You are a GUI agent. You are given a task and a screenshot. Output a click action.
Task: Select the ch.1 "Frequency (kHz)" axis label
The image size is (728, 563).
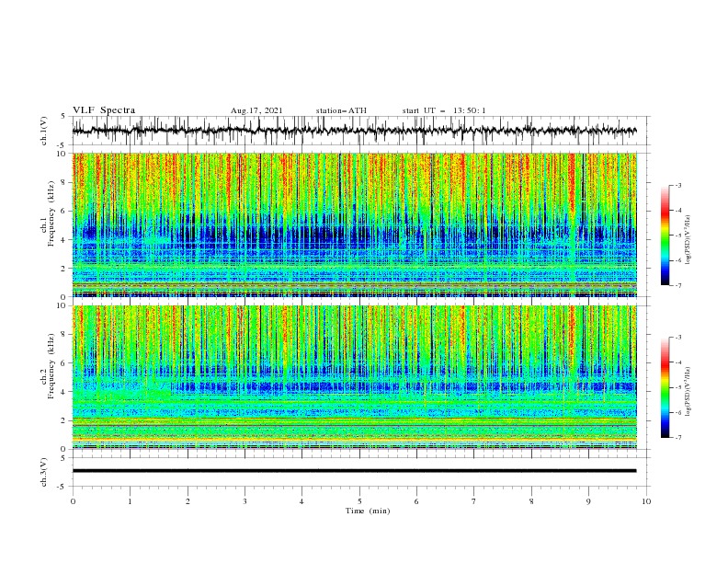click(x=51, y=214)
